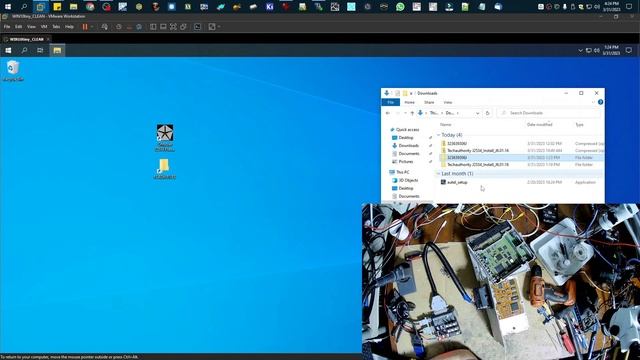Open the VMware Edit menu

19,27
